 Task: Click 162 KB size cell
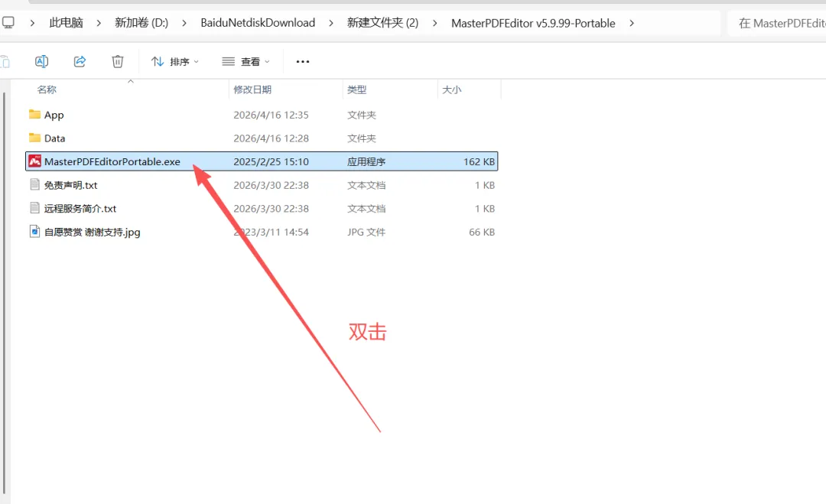479,161
